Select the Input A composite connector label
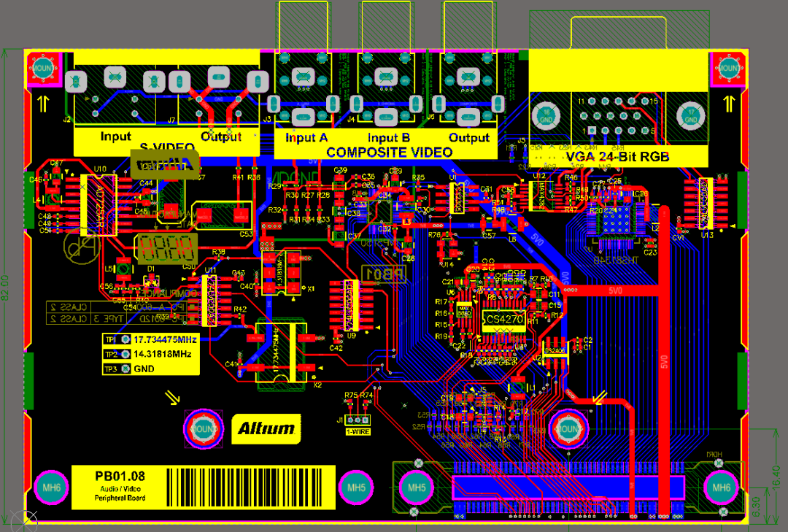 pyautogui.click(x=306, y=138)
